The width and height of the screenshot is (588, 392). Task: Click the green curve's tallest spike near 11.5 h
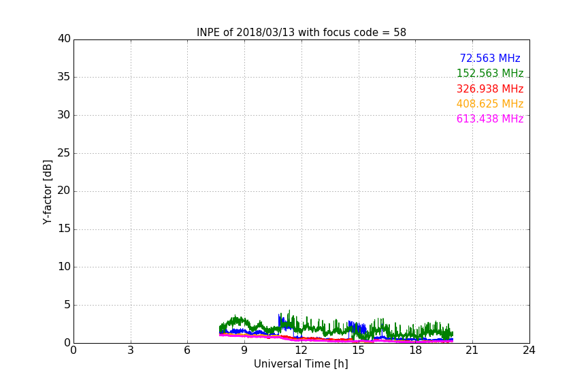[289, 317]
